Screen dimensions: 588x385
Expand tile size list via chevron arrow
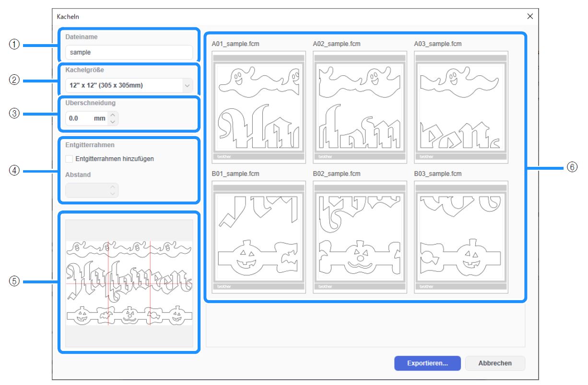[187, 86]
